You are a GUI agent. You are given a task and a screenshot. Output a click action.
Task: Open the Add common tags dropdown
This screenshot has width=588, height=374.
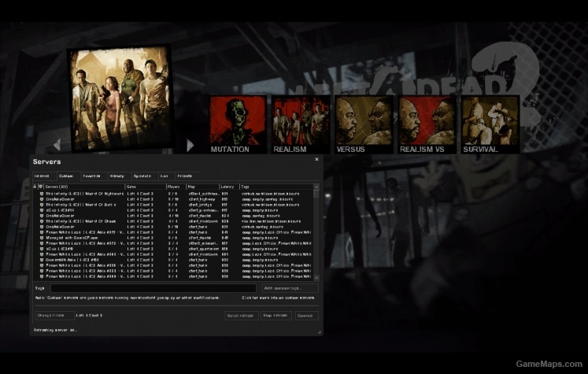(x=290, y=288)
